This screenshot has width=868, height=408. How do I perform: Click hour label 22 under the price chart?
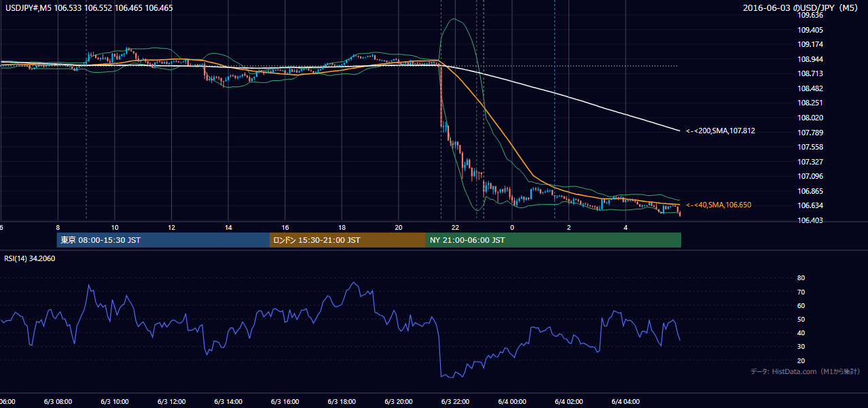456,227
